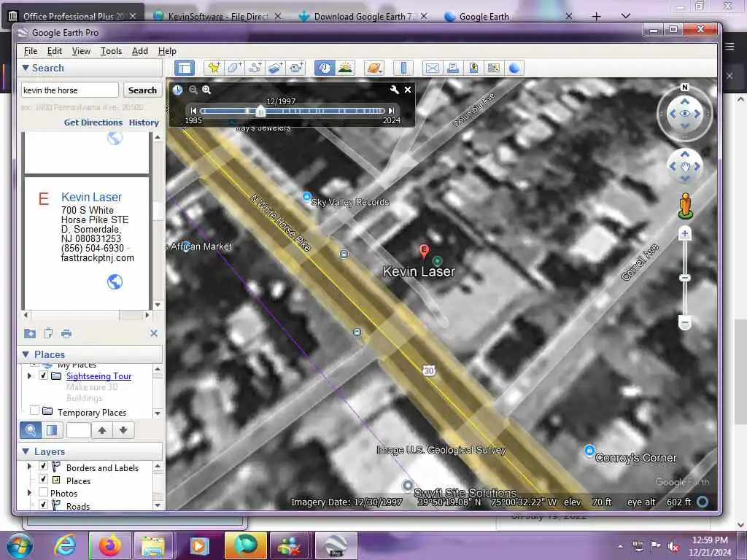Open the View menu
This screenshot has width=747, height=560.
81,51
